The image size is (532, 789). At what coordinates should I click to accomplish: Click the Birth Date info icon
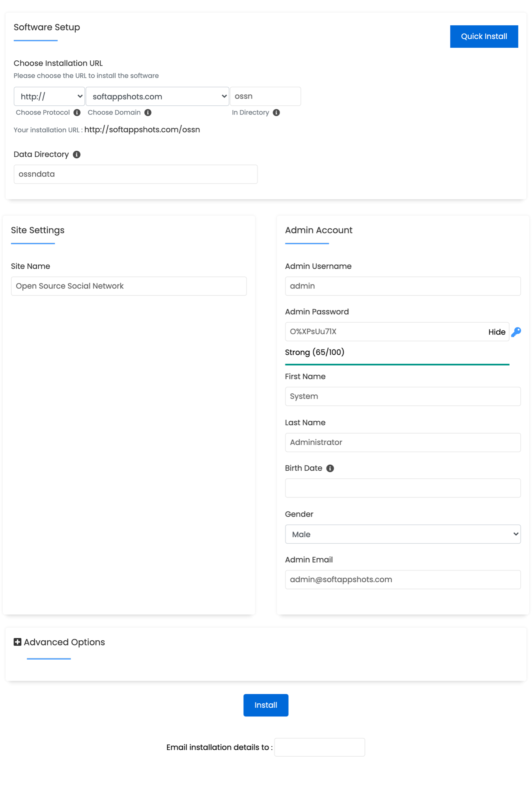click(x=330, y=468)
